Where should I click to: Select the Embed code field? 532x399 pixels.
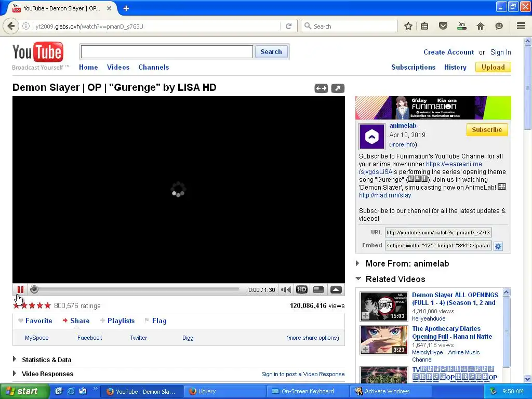(438, 245)
